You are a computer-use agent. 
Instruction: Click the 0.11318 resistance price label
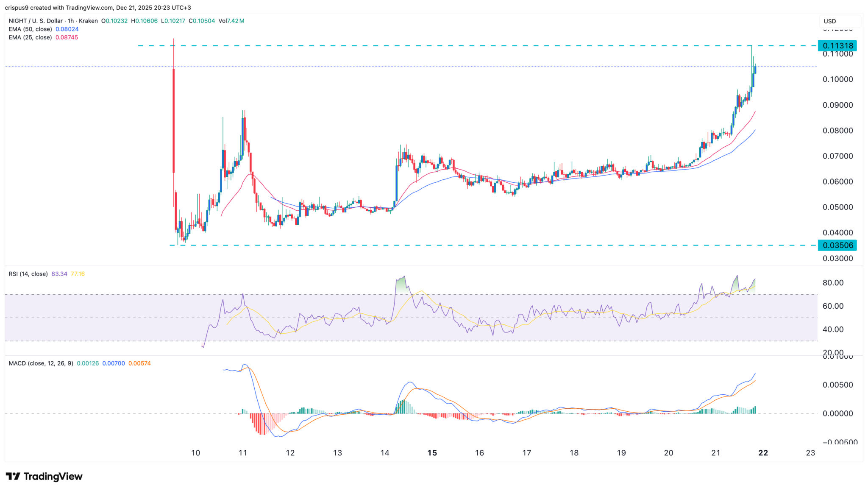(837, 46)
